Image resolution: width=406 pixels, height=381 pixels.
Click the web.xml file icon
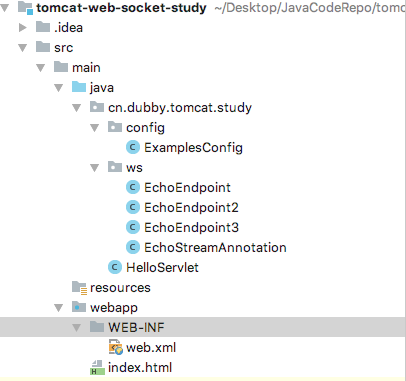pos(115,347)
